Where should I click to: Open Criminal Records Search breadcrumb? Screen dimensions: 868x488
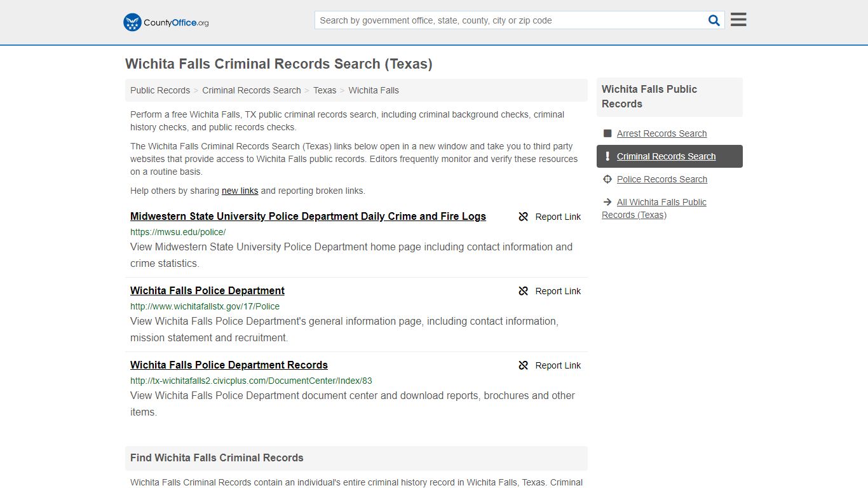pyautogui.click(x=252, y=90)
